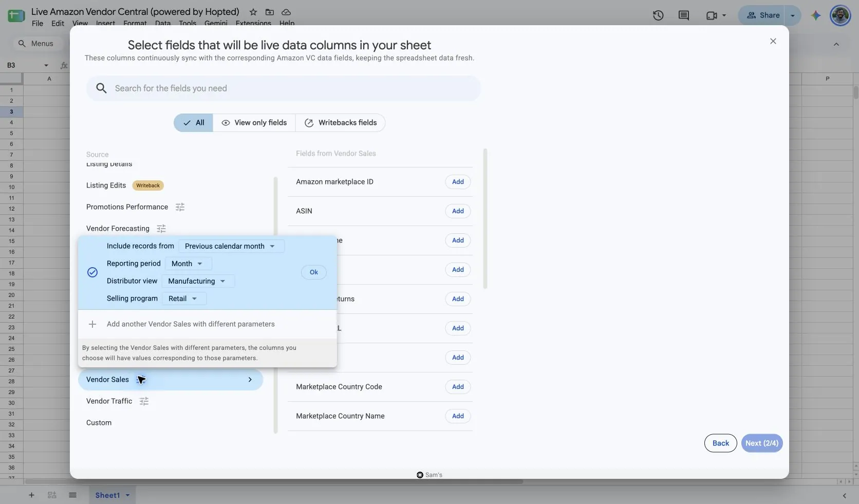Add the ASIN field
This screenshot has height=504, width=859.
point(458,211)
